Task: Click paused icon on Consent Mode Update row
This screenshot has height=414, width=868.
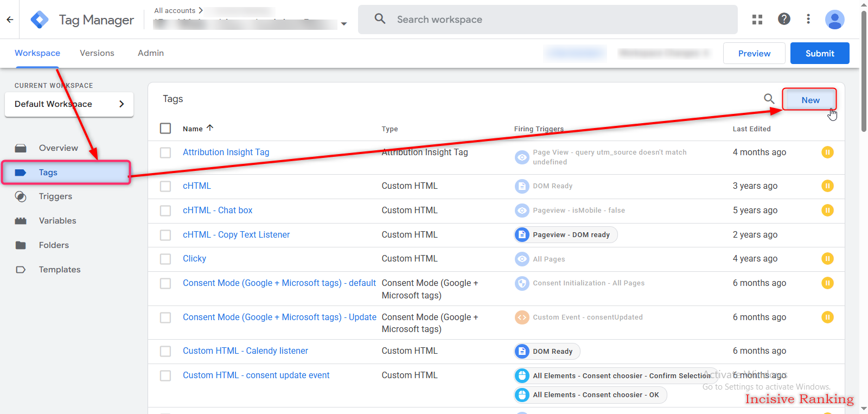Action: point(827,317)
